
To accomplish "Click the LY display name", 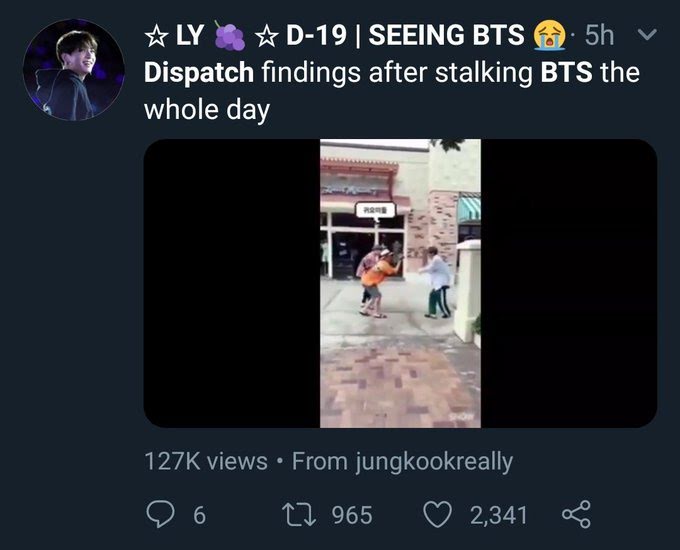I will point(189,36).
